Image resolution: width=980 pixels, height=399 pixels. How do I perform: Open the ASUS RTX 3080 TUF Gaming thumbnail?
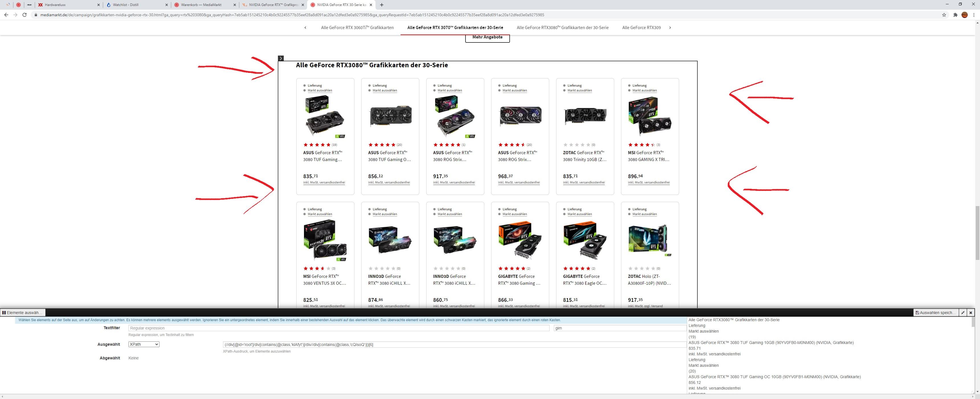pos(324,116)
